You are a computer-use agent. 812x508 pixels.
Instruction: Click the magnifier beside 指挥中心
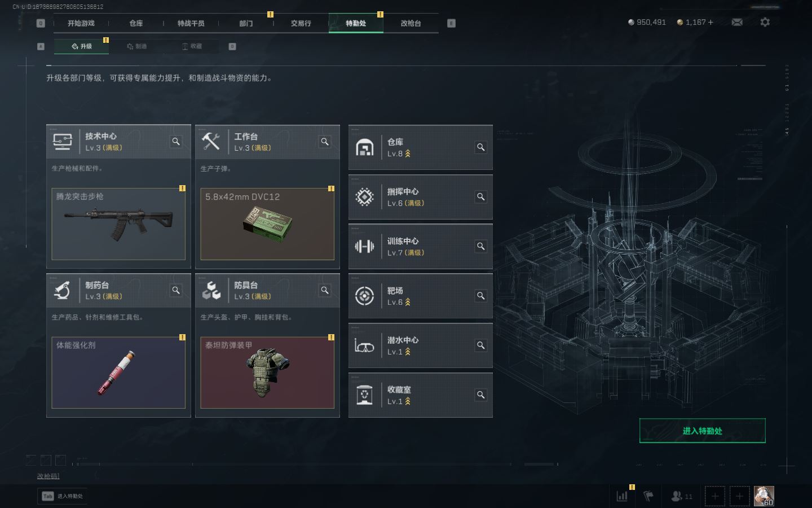point(481,197)
